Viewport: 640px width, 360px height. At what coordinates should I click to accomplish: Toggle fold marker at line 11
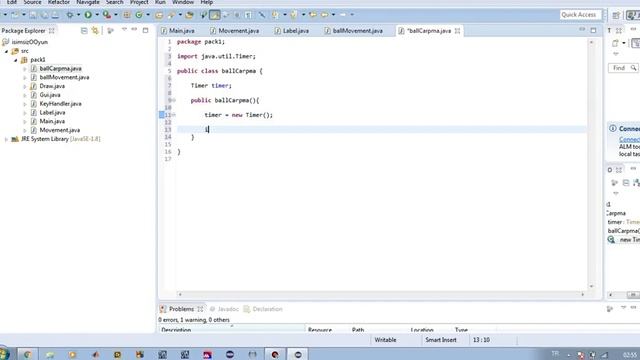coord(173,115)
